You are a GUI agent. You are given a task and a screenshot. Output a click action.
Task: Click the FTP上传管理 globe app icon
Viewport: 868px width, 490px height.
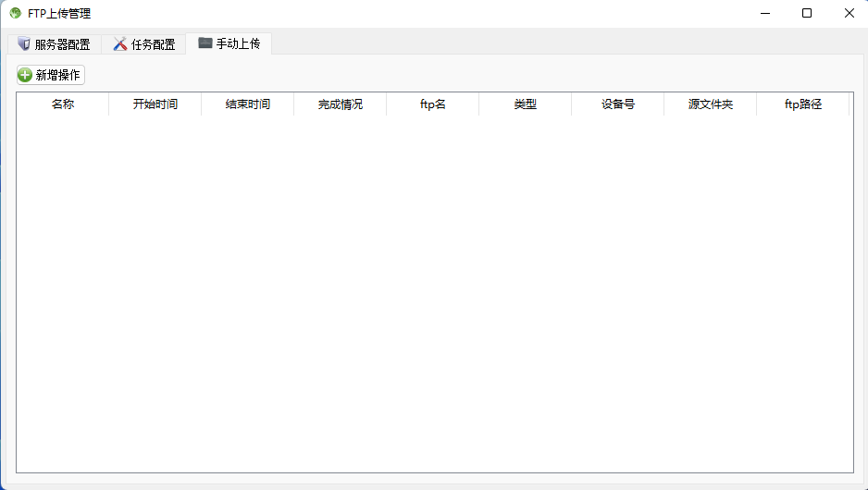[16, 13]
